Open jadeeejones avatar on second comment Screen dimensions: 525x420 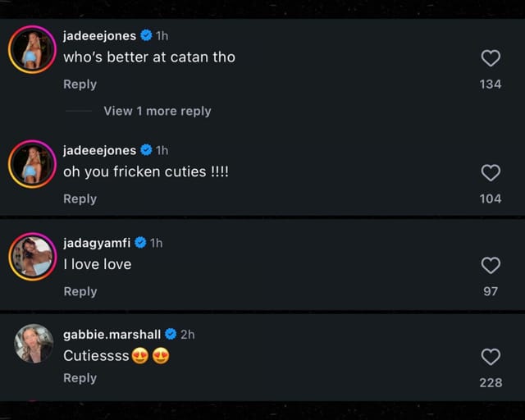click(32, 164)
